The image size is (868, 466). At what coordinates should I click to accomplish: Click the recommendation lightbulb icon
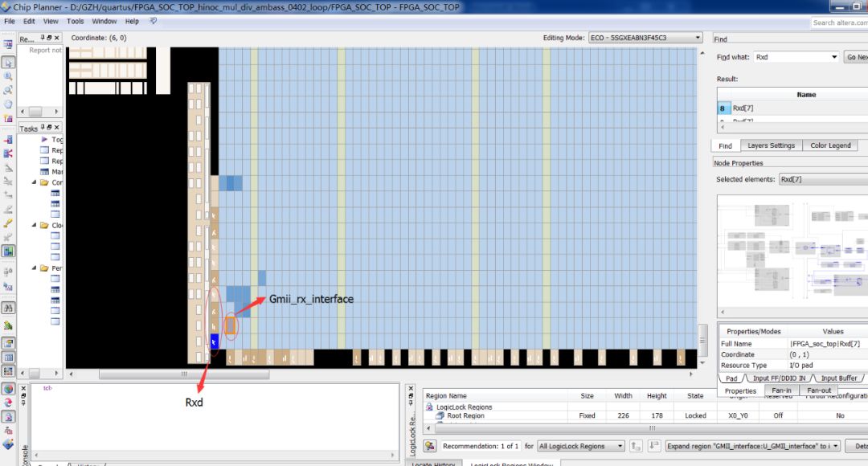[x=429, y=446]
